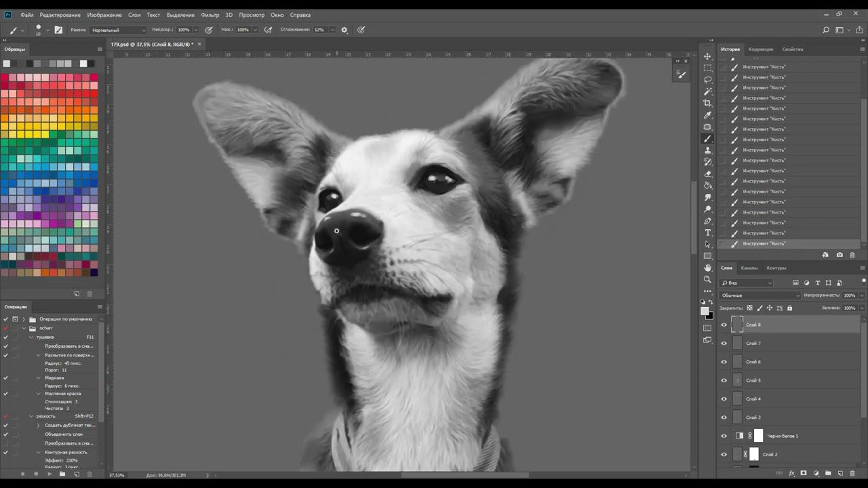This screenshot has height=488, width=868.
Task: Select the Path Selection tool
Action: (708, 244)
